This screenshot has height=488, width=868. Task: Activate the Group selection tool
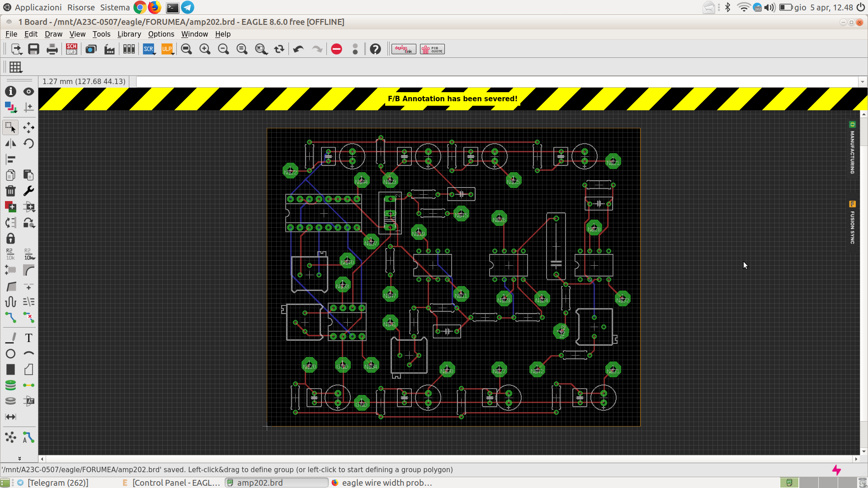(10, 128)
